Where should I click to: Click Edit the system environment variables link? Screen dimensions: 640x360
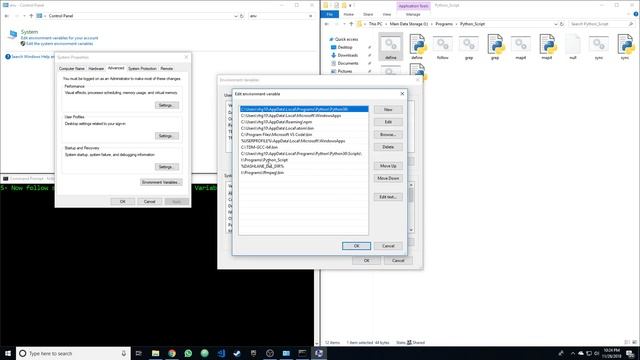(x=60, y=44)
